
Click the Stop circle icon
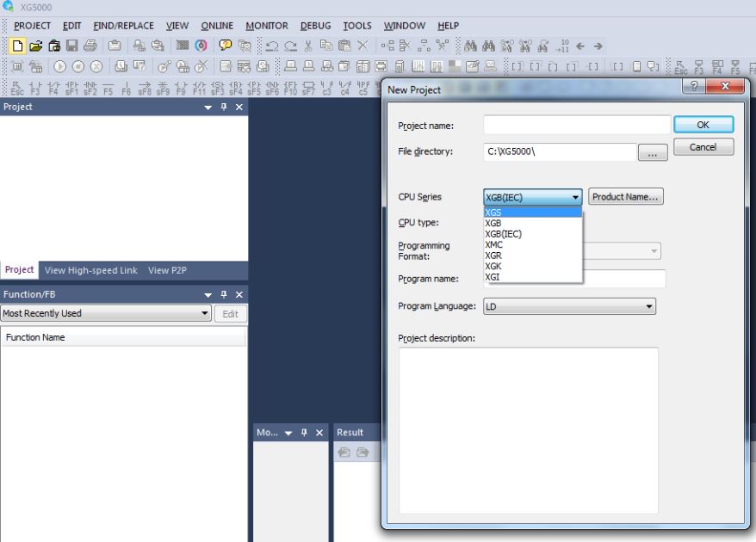[x=78, y=66]
